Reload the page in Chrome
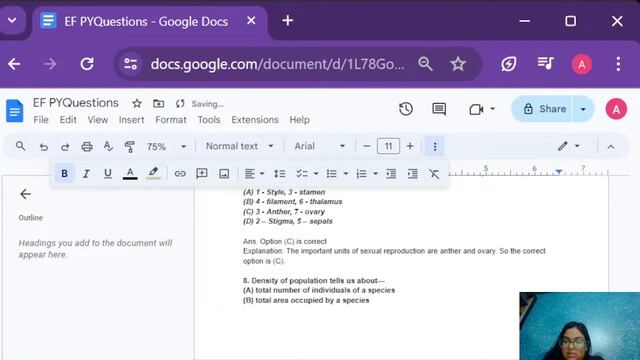This screenshot has width=640, height=360. 87,64
